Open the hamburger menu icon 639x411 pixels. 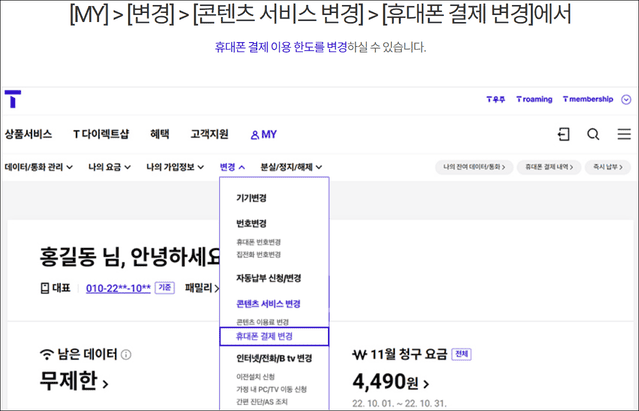click(x=624, y=134)
